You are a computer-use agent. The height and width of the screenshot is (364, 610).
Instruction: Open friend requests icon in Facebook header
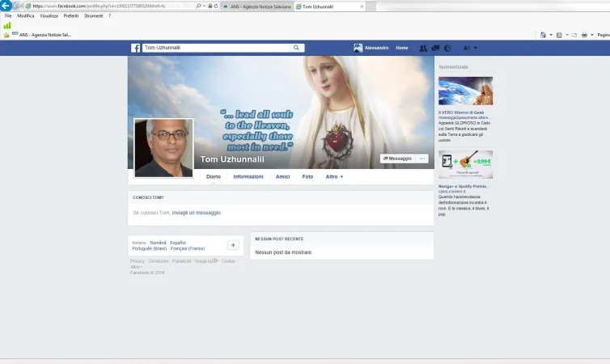click(x=423, y=49)
